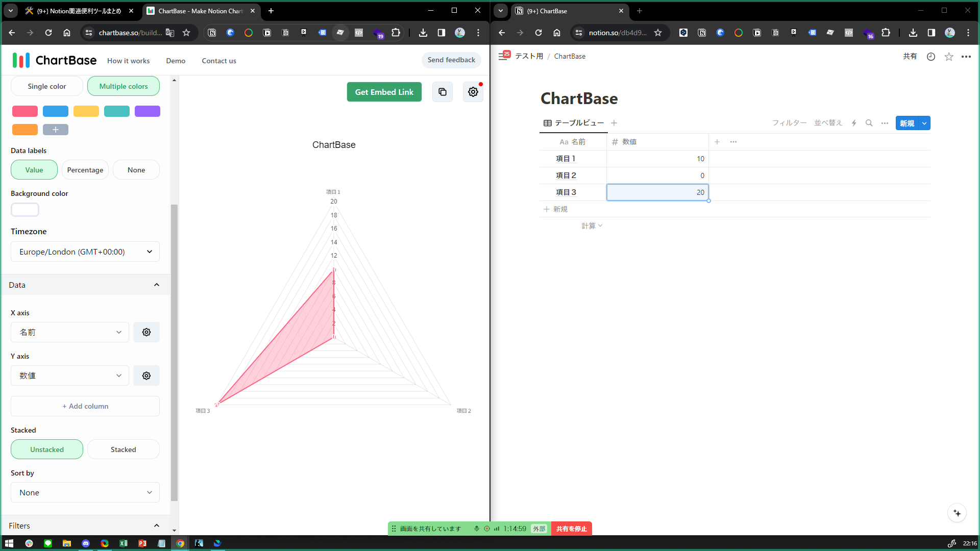Viewport: 980px width, 551px height.
Task: Open X axis settings gear
Action: (146, 332)
